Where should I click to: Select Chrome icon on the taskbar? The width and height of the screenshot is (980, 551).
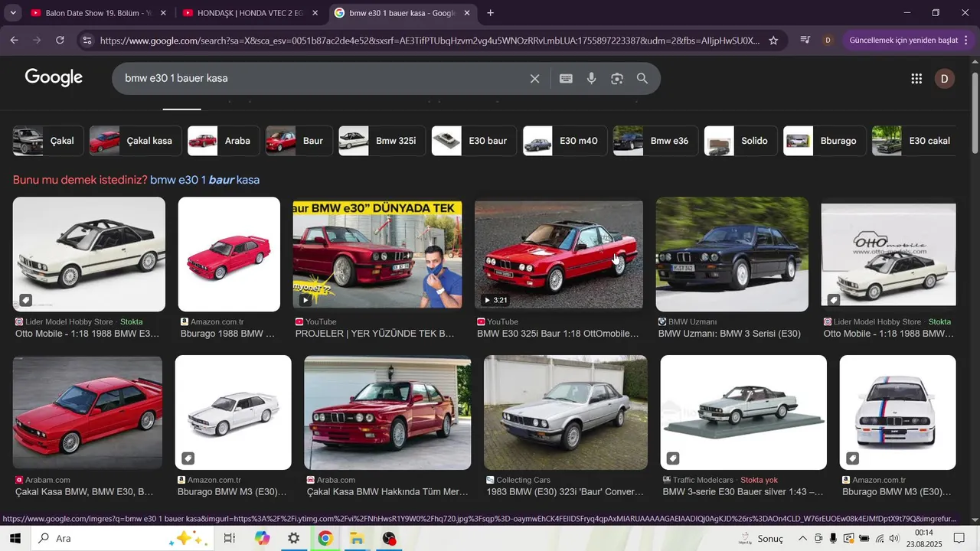pos(325,538)
